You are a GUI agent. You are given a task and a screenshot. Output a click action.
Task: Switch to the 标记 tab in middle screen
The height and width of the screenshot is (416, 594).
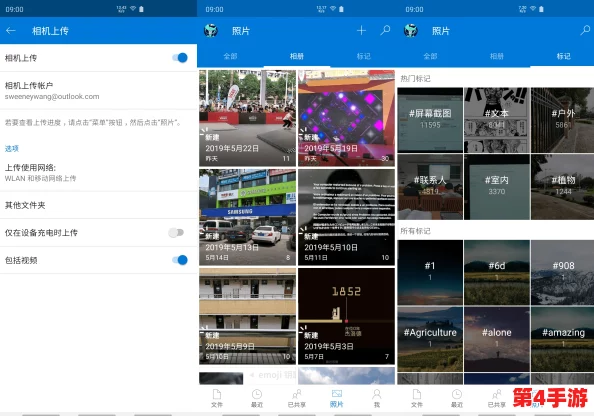pyautogui.click(x=364, y=56)
